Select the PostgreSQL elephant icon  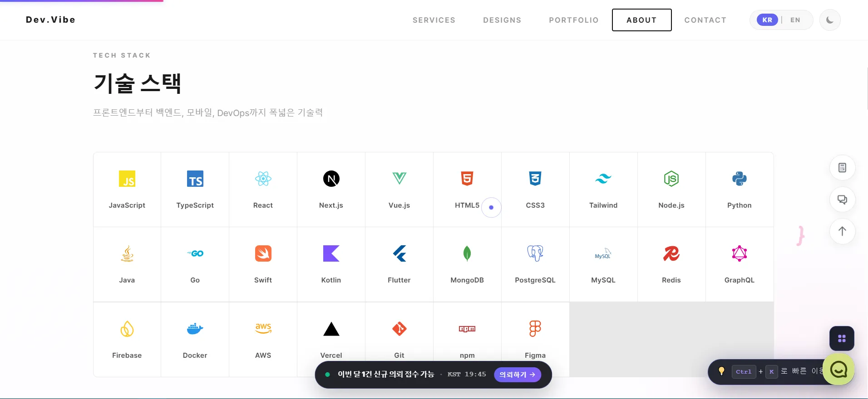pyautogui.click(x=535, y=253)
